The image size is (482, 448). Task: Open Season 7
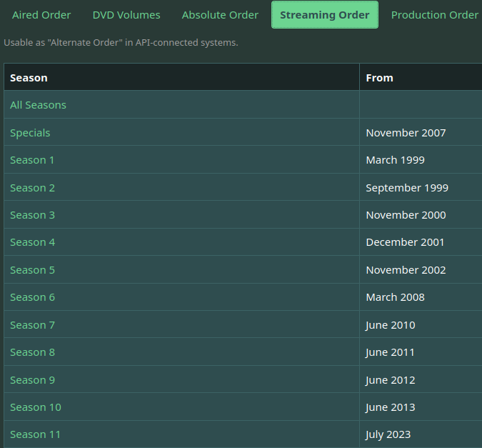32,325
